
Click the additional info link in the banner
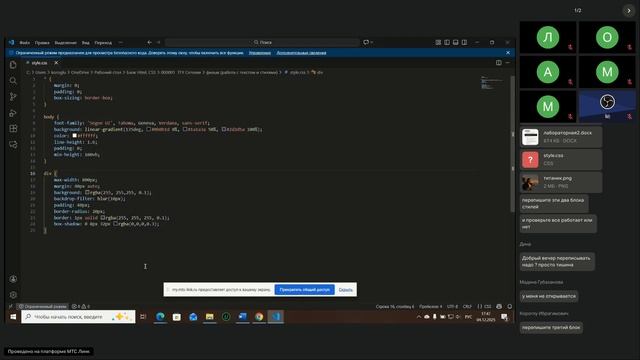click(x=301, y=53)
